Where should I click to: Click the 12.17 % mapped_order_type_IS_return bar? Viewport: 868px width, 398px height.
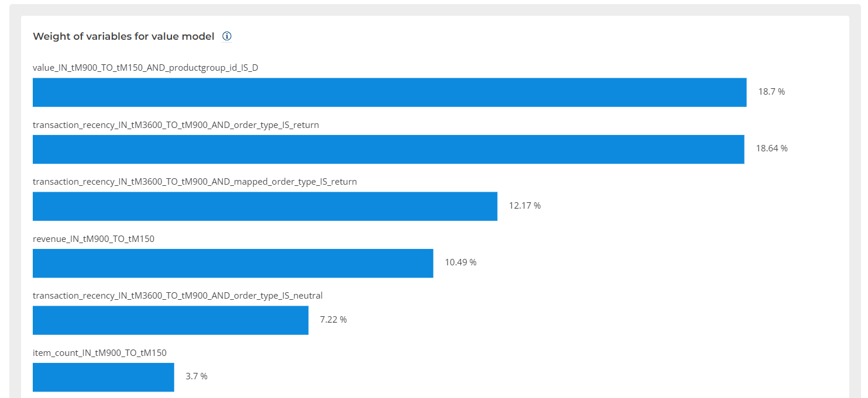pos(264,206)
